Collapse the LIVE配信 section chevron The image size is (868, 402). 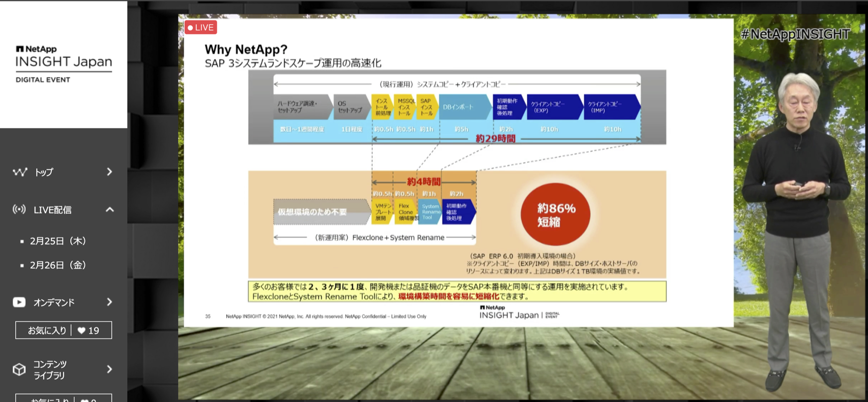[x=109, y=209]
